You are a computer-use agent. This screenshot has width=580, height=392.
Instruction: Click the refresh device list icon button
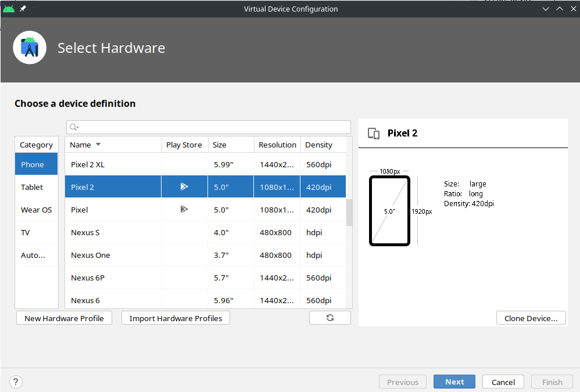pyautogui.click(x=330, y=318)
